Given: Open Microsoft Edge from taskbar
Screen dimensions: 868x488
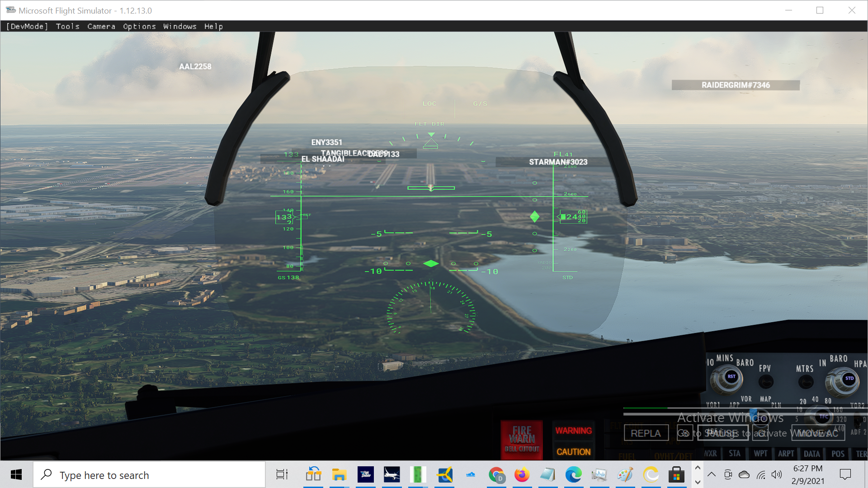Looking at the screenshot, I should (x=573, y=474).
